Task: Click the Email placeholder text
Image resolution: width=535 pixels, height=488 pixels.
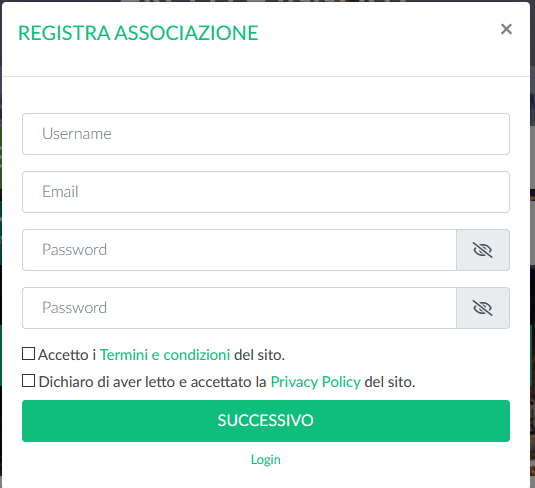Action: [x=60, y=192]
